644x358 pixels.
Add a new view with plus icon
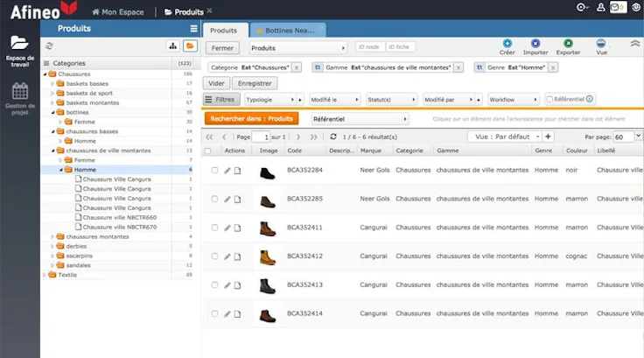tap(548, 137)
